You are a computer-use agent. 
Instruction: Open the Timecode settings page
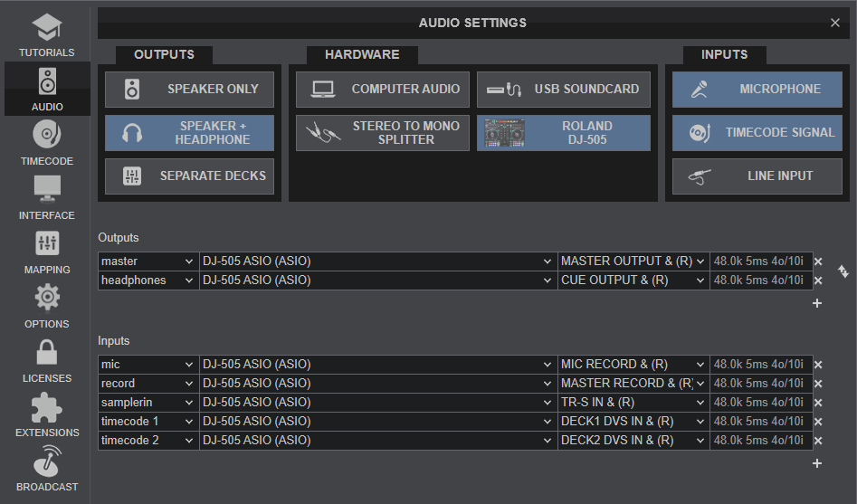point(47,143)
